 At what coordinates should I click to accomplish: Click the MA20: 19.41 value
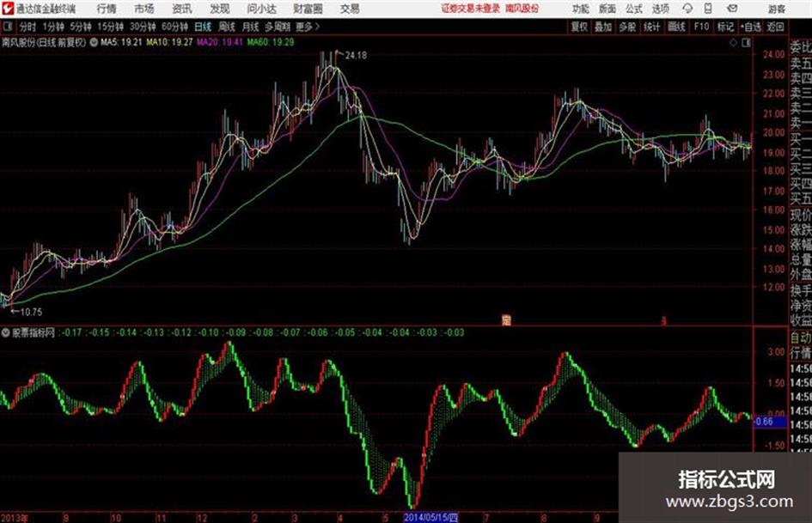tap(220, 42)
